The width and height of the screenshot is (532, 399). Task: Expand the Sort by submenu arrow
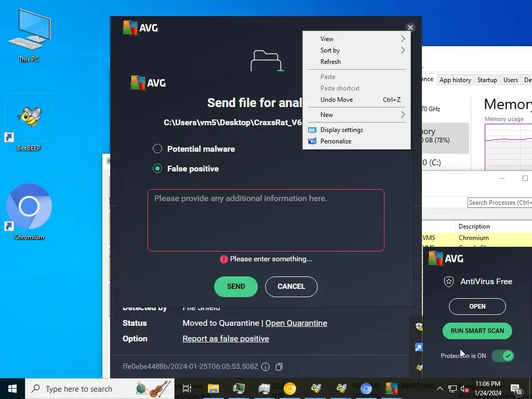click(403, 50)
